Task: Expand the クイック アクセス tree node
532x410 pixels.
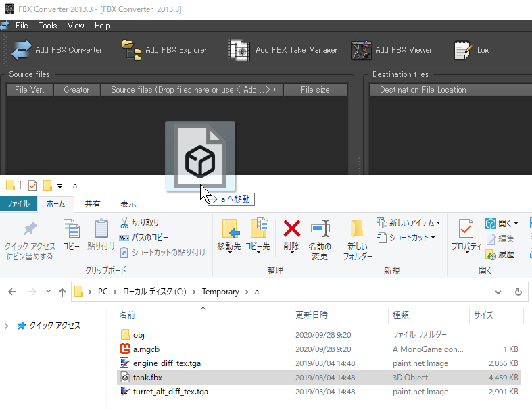Action: pyautogui.click(x=7, y=326)
